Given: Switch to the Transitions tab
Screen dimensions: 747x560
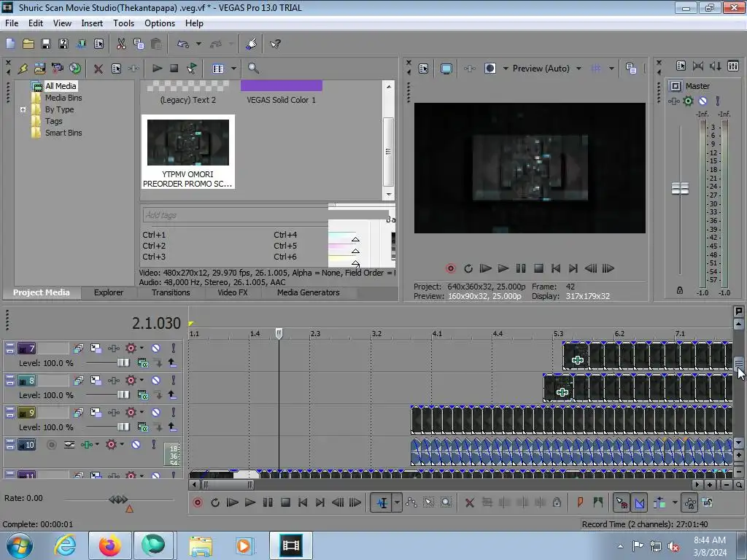Looking at the screenshot, I should pyautogui.click(x=171, y=293).
